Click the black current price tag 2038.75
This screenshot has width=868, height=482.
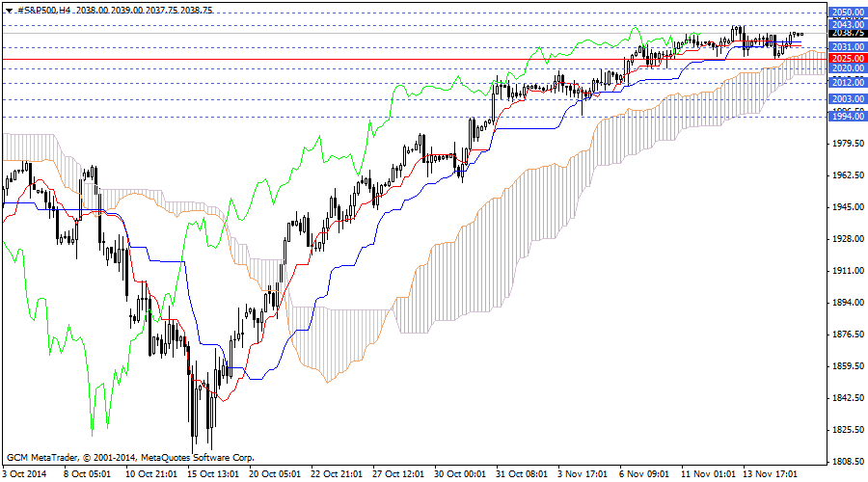[848, 33]
